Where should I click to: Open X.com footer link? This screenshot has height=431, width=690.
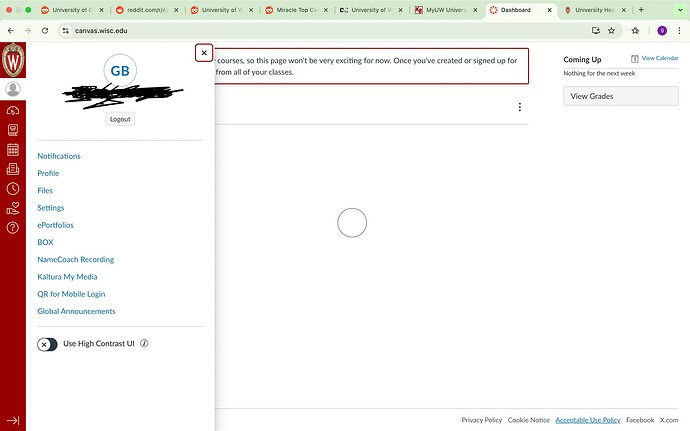coord(669,420)
